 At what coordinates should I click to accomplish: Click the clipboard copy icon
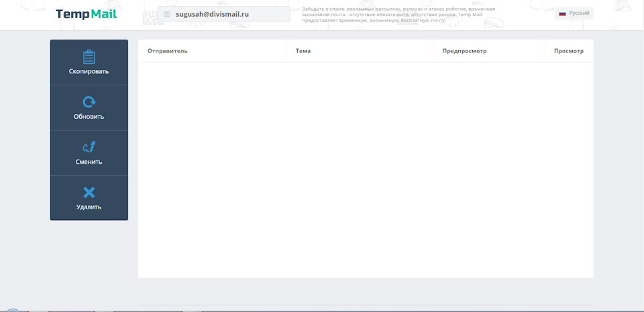[89, 56]
